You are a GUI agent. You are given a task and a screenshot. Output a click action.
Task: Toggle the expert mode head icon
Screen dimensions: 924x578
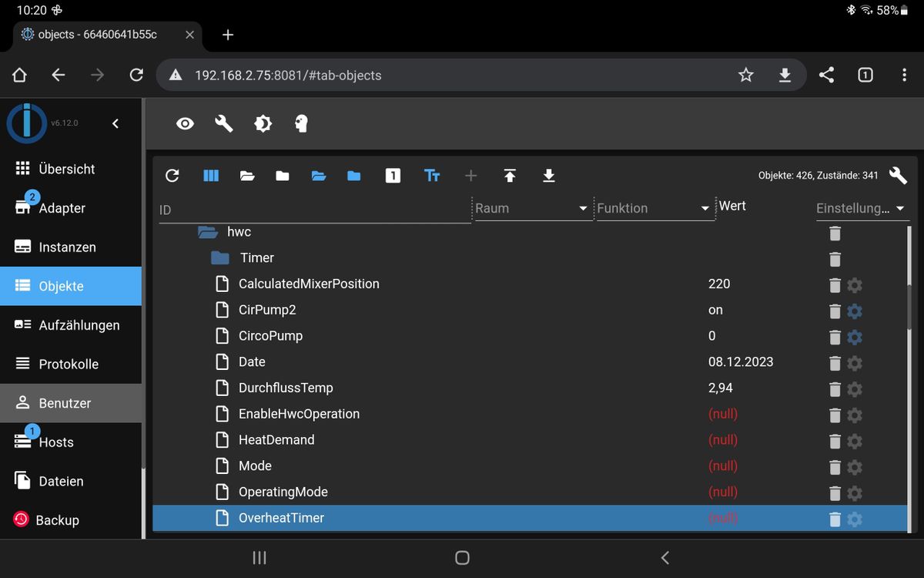click(x=302, y=123)
